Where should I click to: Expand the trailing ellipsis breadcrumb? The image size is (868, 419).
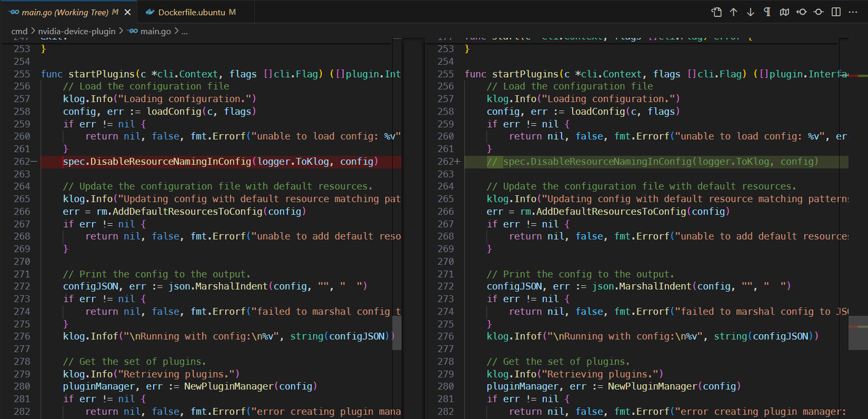click(184, 31)
